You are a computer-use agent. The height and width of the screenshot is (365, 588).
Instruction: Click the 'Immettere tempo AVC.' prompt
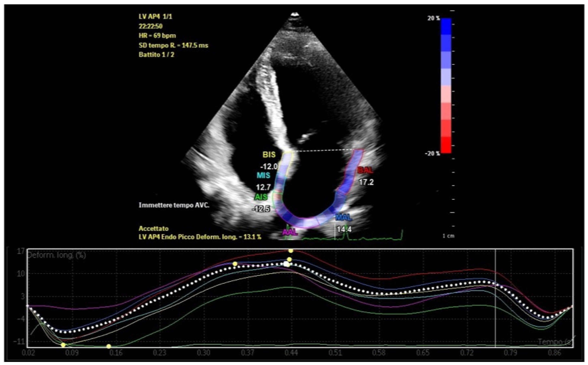pyautogui.click(x=174, y=205)
